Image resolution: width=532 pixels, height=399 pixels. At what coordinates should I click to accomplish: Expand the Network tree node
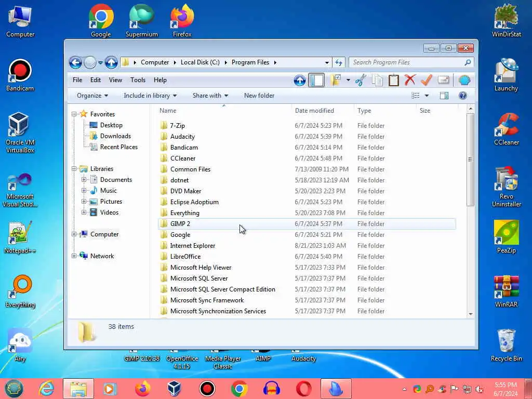pos(74,256)
